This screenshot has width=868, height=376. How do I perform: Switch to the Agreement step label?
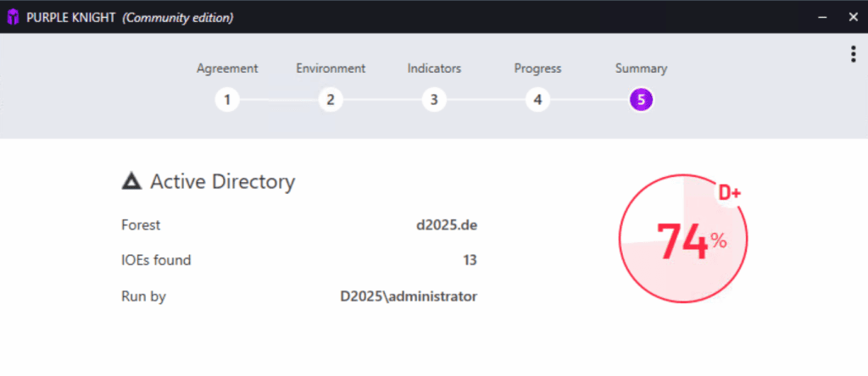pyautogui.click(x=227, y=69)
